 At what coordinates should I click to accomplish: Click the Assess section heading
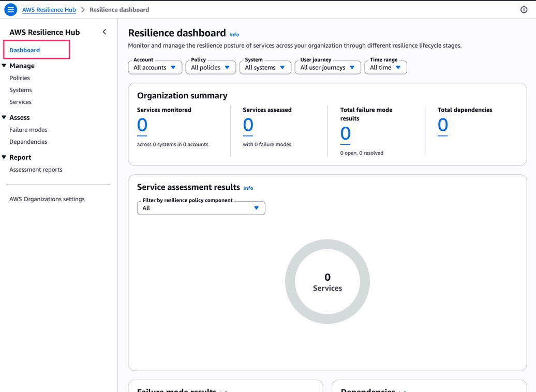[20, 117]
